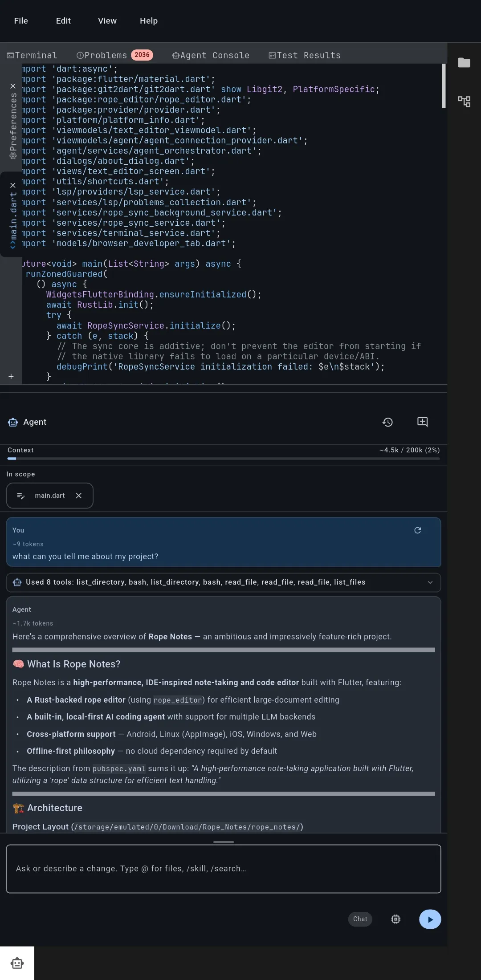Open the file explorer folder icon
The width and height of the screenshot is (481, 980).
coord(464,63)
